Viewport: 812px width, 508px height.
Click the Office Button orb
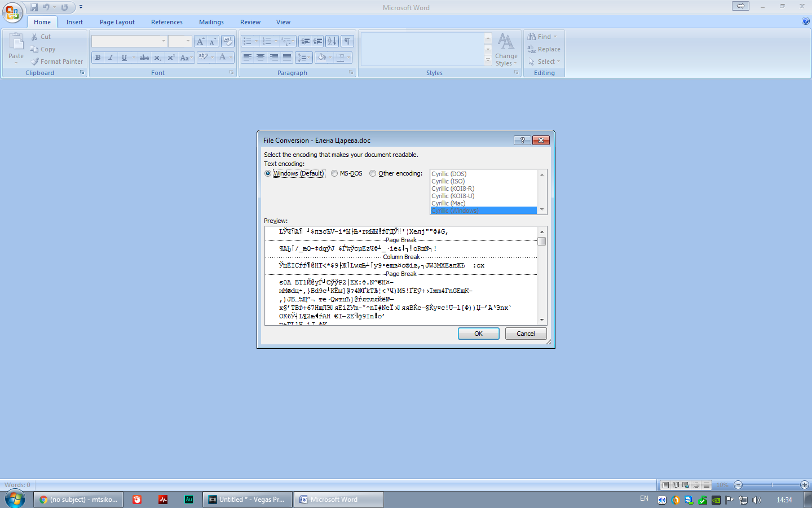click(12, 12)
